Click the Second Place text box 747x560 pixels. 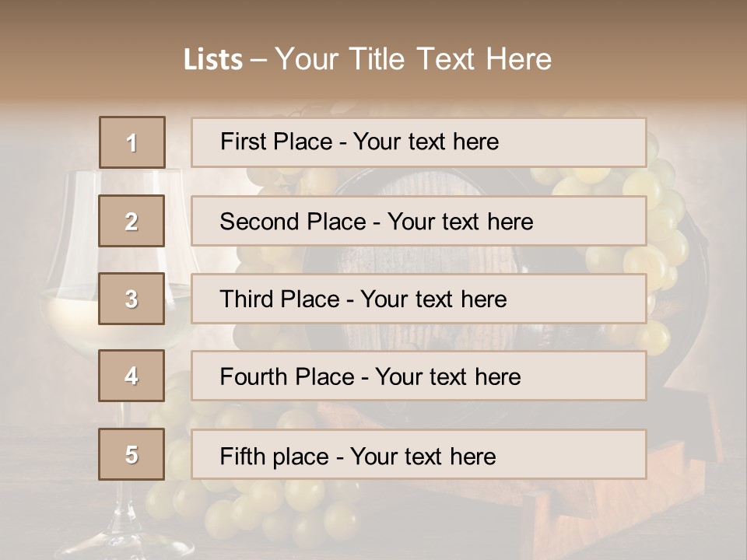pyautogui.click(x=419, y=221)
